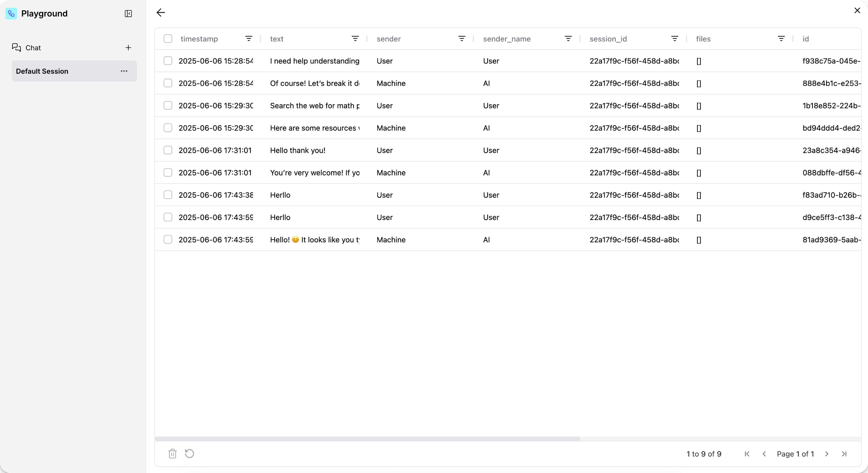Go to the next page arrow
This screenshot has height=473, width=868.
point(827,454)
